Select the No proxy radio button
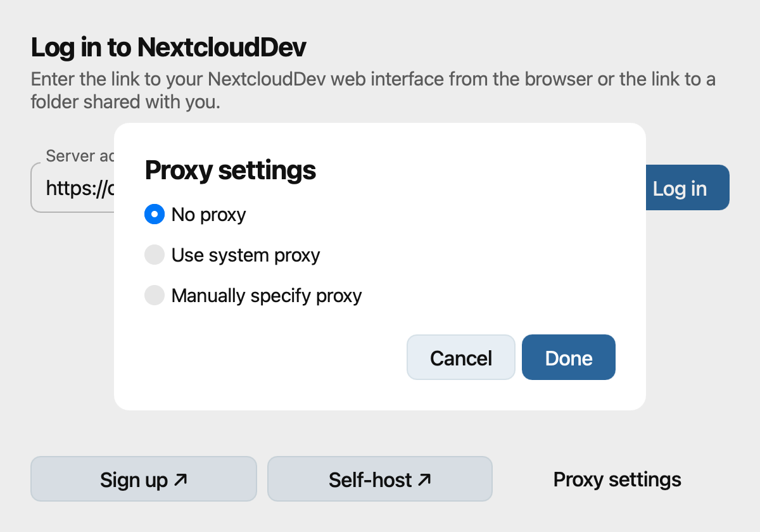This screenshot has height=532, width=760. 155,214
